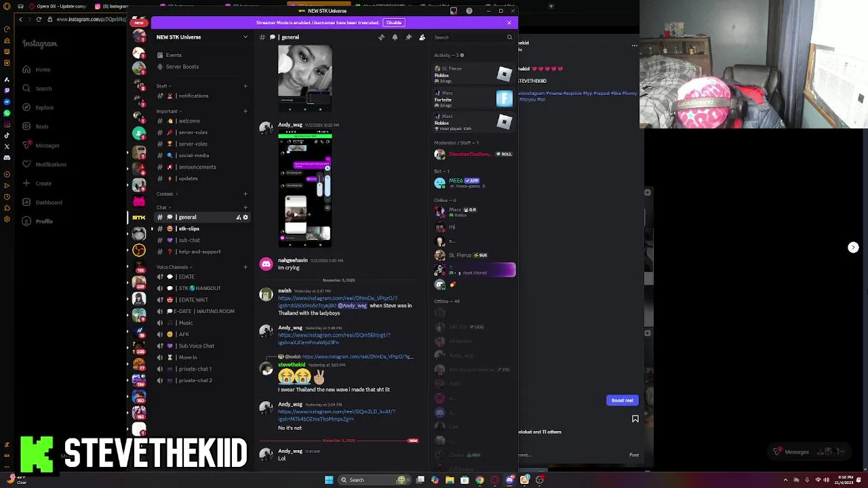Image resolution: width=868 pixels, height=488 pixels.
Task: Open Instagram Explore in browser sidebar
Action: pyautogui.click(x=38, y=107)
